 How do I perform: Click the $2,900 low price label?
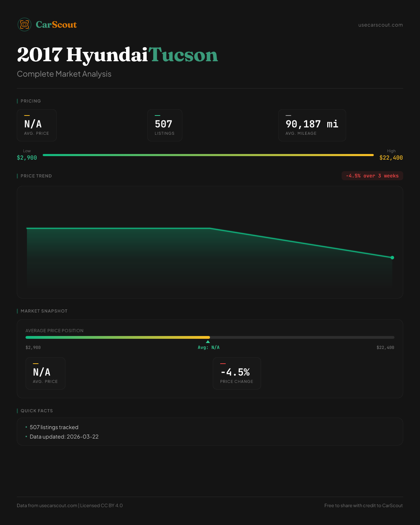[27, 158]
